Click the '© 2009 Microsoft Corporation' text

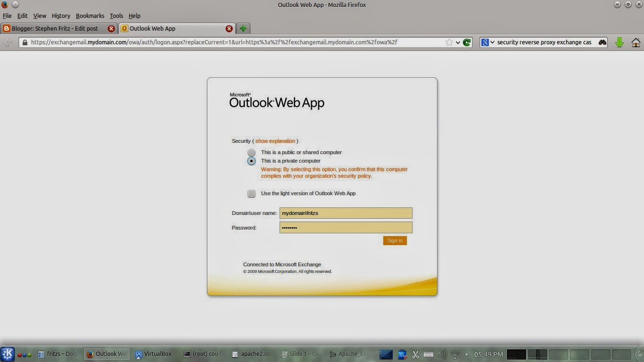[288, 271]
